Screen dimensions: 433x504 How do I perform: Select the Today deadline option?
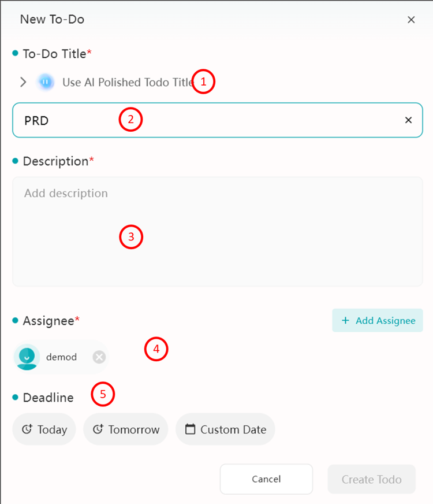(x=44, y=429)
